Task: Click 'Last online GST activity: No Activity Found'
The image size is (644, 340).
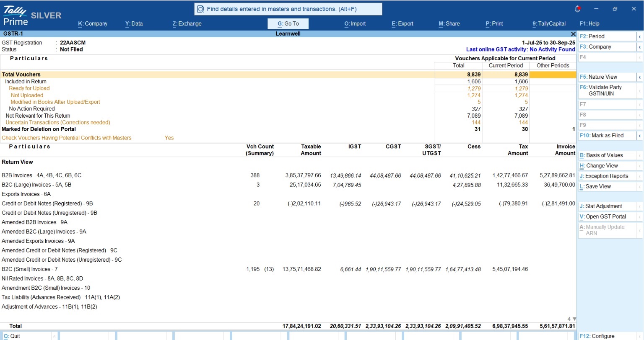Action: [x=520, y=49]
